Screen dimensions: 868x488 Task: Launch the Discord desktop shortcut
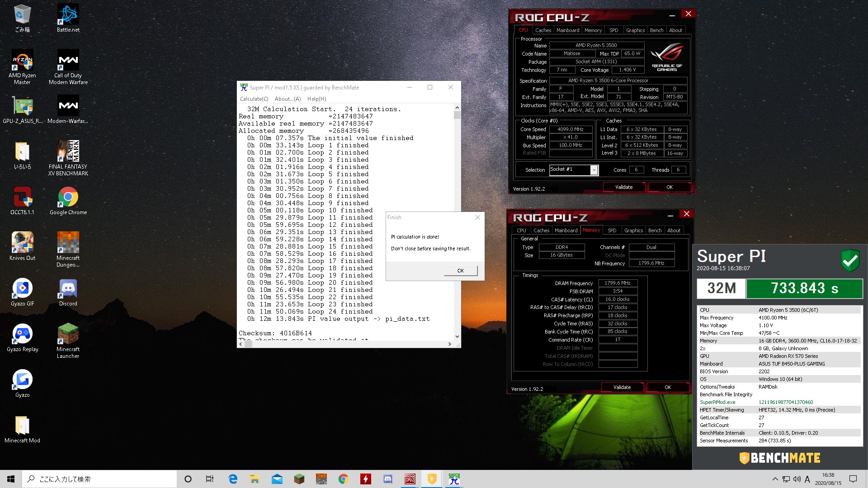coord(68,292)
